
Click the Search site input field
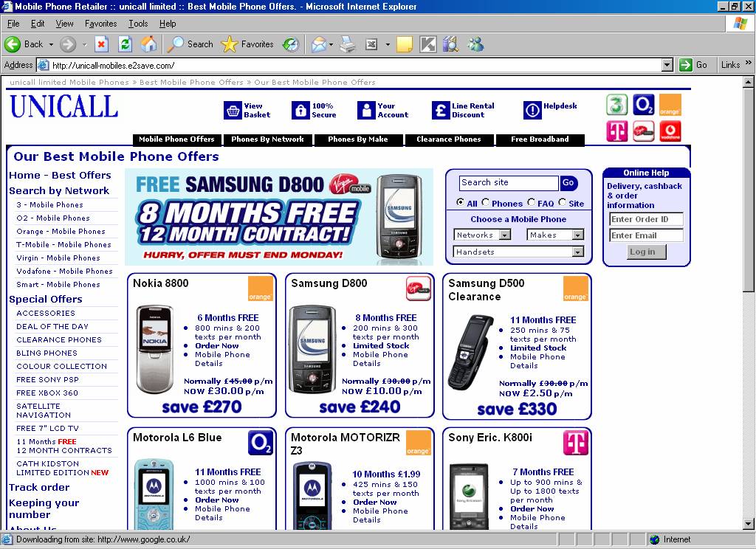click(509, 183)
